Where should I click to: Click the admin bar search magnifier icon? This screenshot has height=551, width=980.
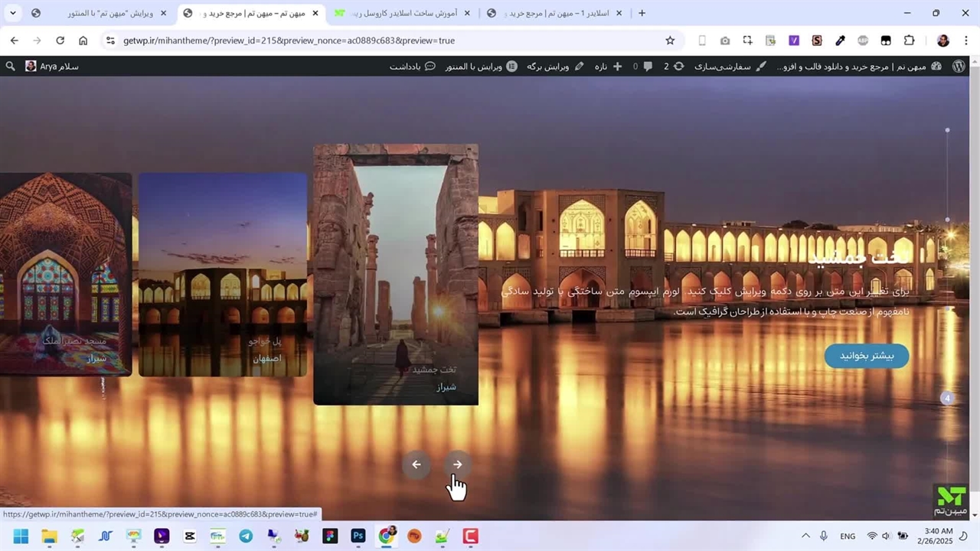[10, 67]
